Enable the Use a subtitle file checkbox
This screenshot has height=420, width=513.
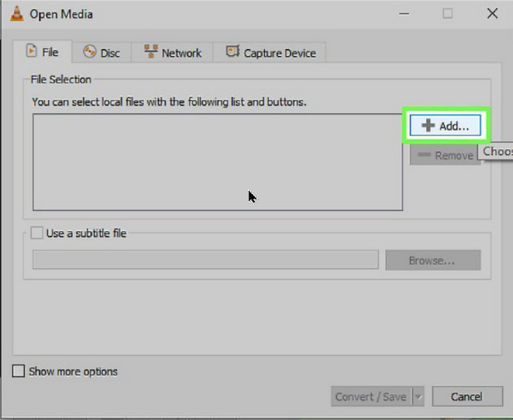pos(37,233)
